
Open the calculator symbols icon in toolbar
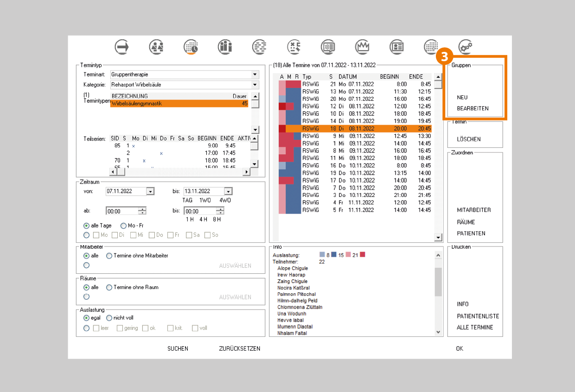(294, 47)
